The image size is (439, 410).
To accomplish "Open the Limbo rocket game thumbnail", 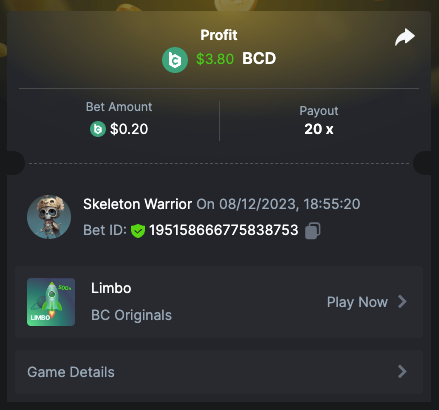I will pos(51,302).
